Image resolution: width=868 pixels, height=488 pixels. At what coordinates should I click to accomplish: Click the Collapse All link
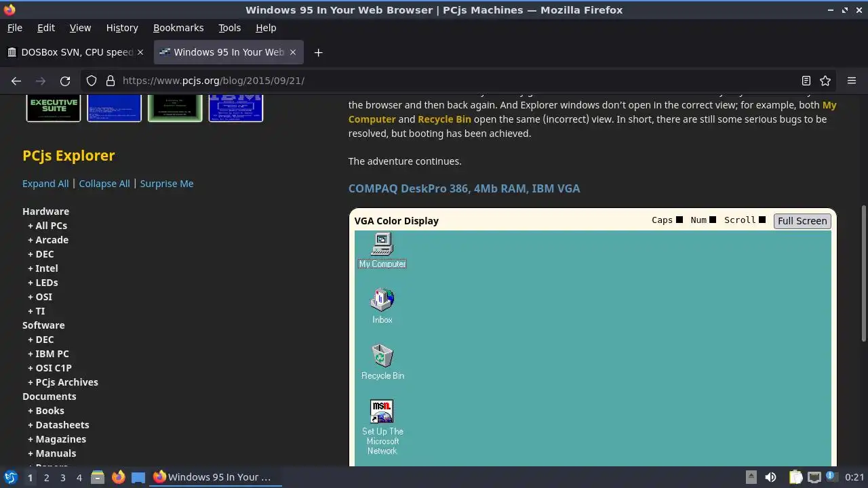104,184
